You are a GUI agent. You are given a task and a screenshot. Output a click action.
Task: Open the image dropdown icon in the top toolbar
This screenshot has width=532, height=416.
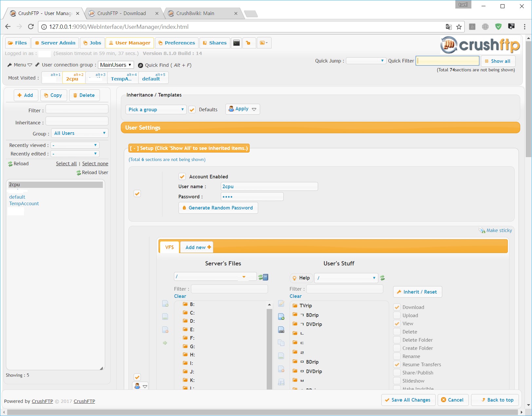[x=264, y=43]
